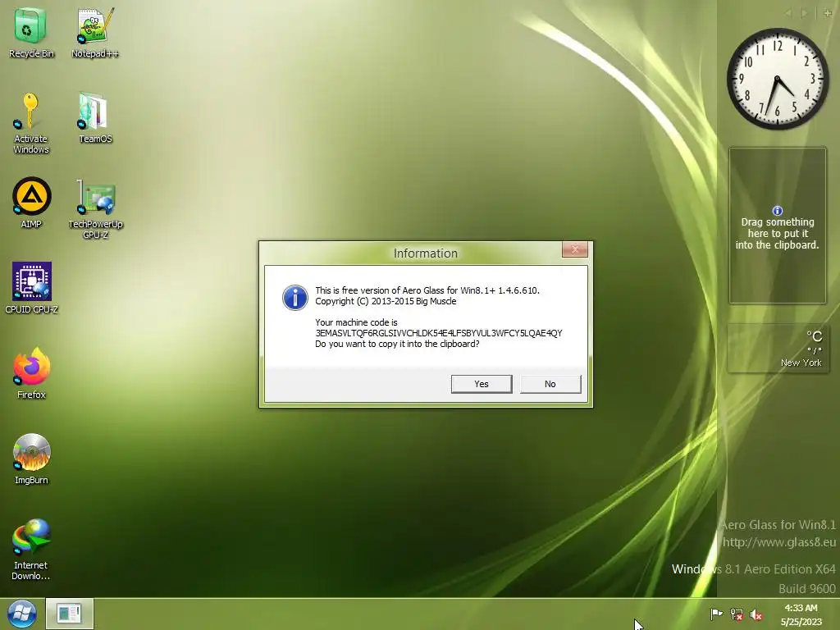Screen dimensions: 840x630
Task: Click the sidebar add gadget plus icon
Action: click(828, 13)
